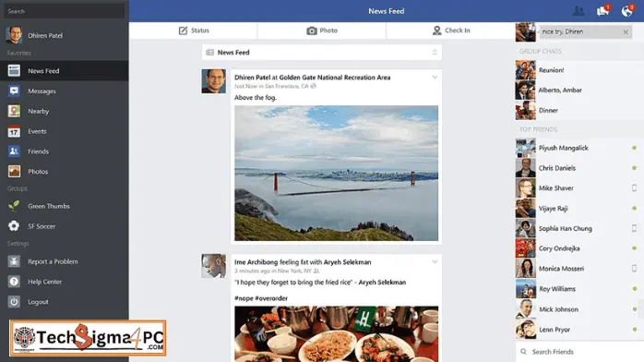Click the mobile phone icon beside Mike Shaver
Viewport: 644px width, 362px height.
pyautogui.click(x=634, y=188)
